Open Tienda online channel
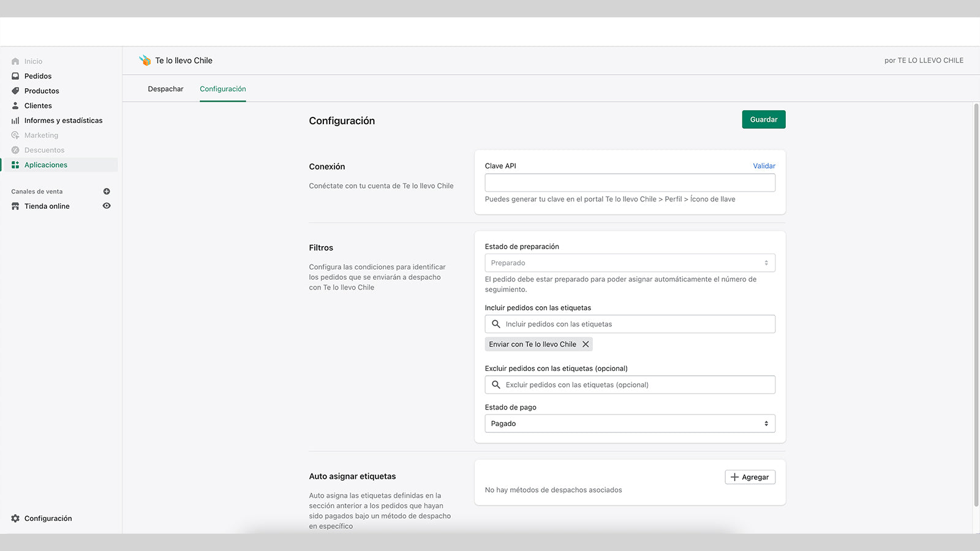This screenshot has height=551, width=980. click(x=47, y=206)
